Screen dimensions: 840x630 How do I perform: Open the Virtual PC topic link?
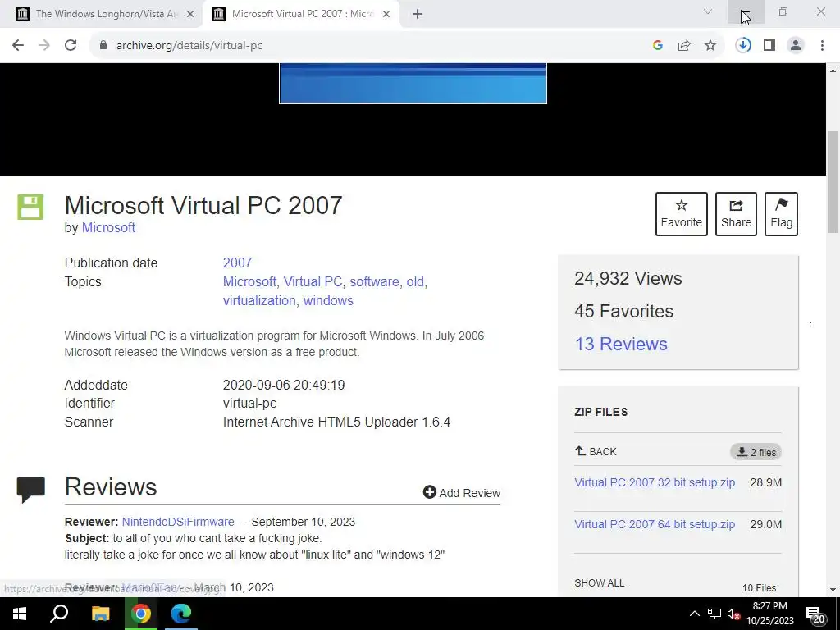(313, 282)
